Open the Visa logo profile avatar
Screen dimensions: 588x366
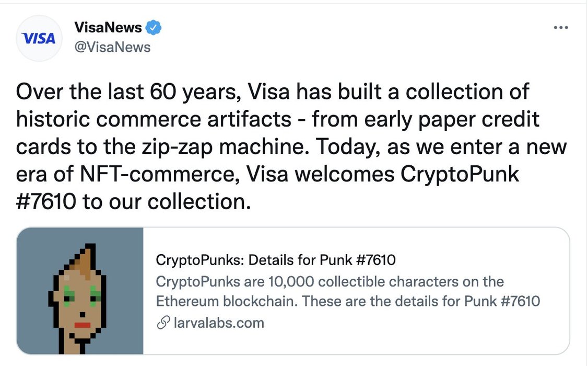coord(39,38)
